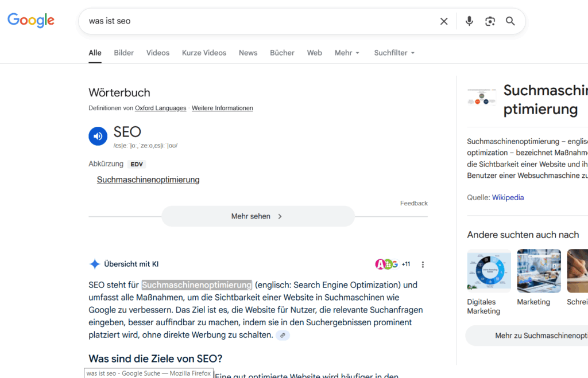Open the AI overview three-dot menu
This screenshot has height=378, width=588.
coord(423,264)
